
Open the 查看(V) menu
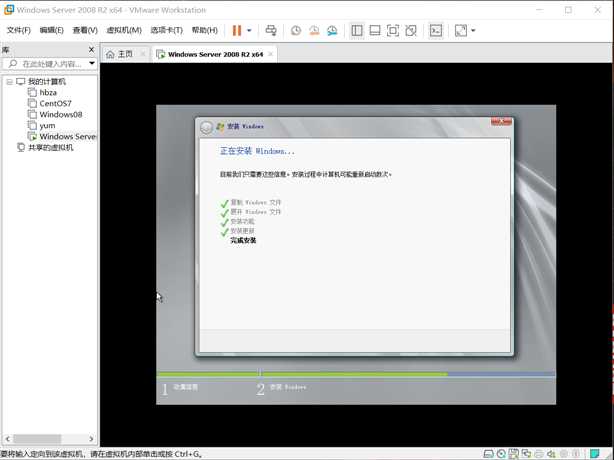(85, 30)
